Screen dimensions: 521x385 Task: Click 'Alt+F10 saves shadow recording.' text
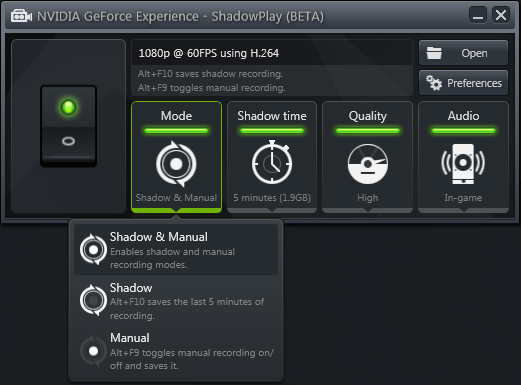pyautogui.click(x=210, y=74)
